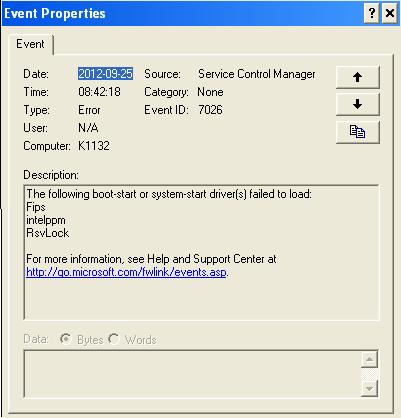Click the failed driver name intelppm
401x418 pixels.
coord(46,220)
